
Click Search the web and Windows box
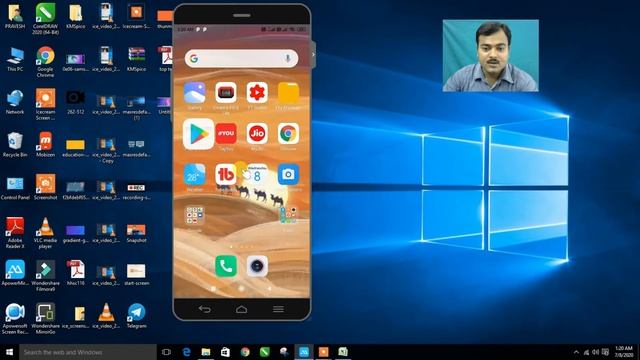coord(88,352)
